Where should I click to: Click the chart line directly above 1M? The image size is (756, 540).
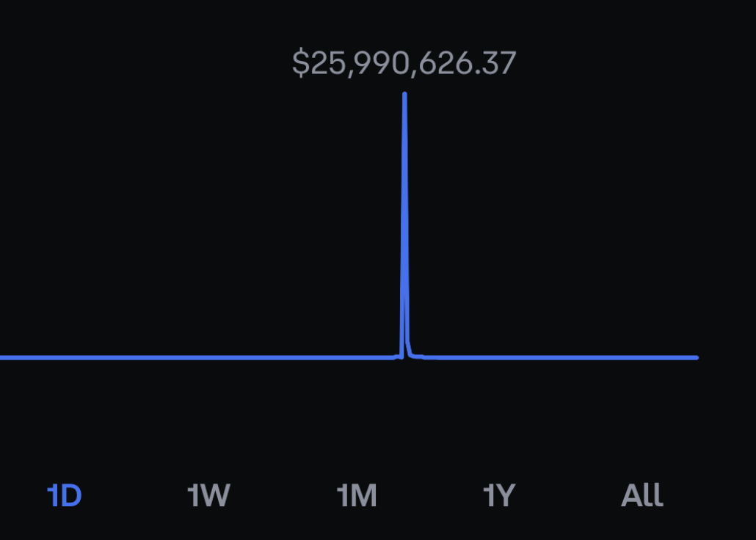[357, 358]
